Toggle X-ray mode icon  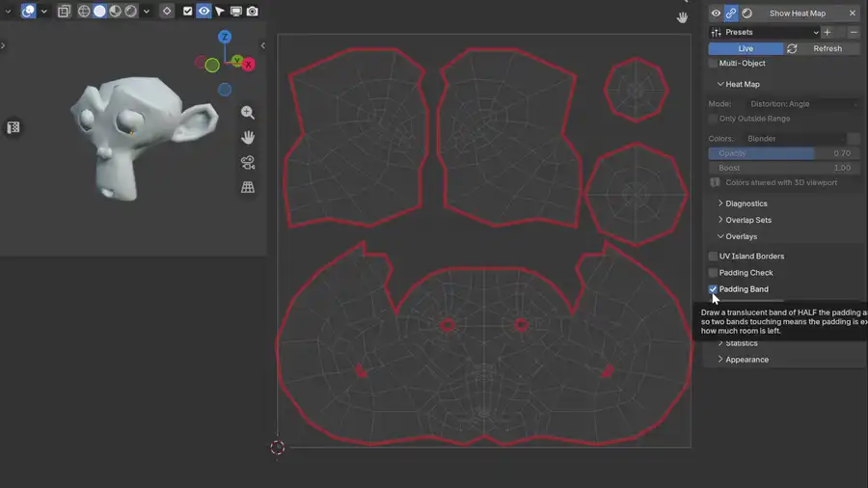tap(65, 11)
